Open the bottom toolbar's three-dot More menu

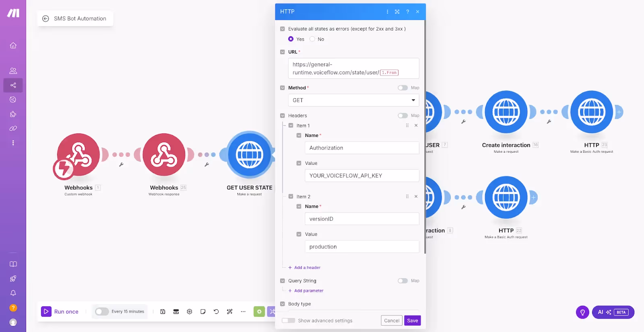point(243,312)
